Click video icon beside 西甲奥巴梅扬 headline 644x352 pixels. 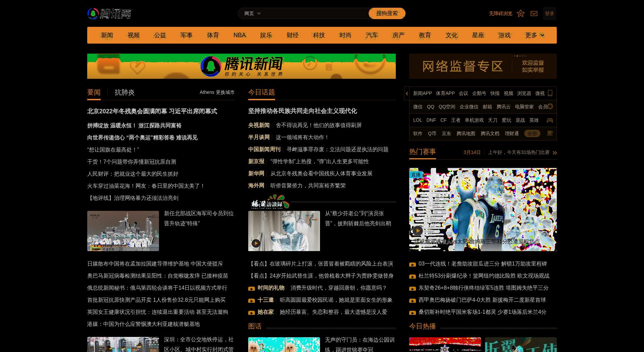click(413, 301)
